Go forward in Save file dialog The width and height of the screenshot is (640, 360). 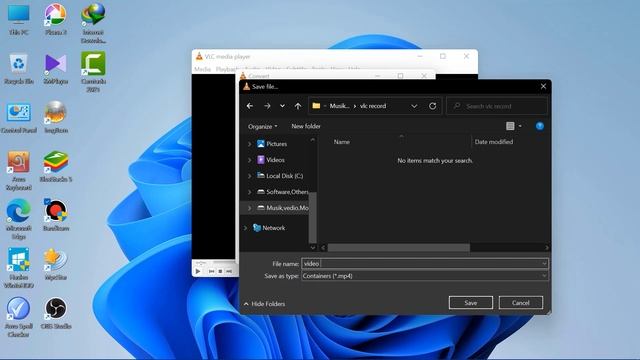coord(267,106)
